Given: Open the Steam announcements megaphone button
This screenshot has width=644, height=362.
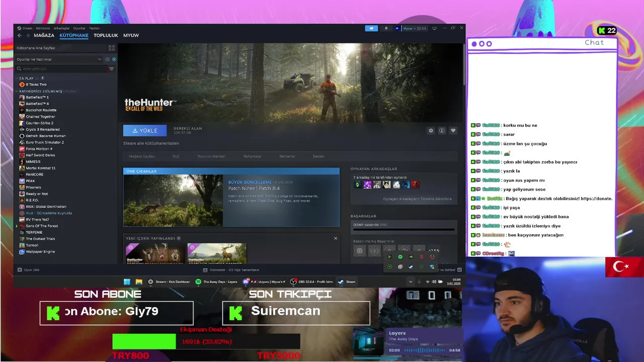Looking at the screenshot, I should (371, 28).
